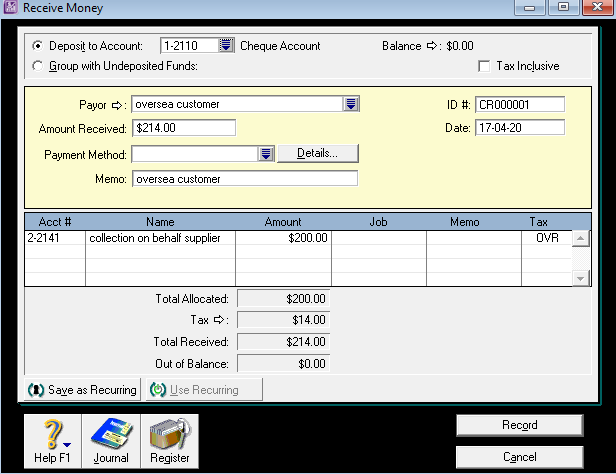
Task: Click Job cell in first row
Action: [379, 238]
